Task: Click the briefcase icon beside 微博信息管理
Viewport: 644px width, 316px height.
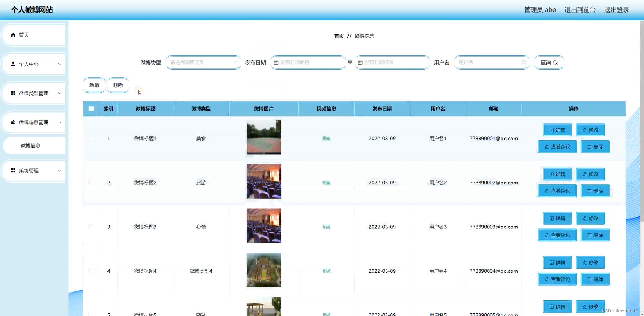Action: pos(13,122)
